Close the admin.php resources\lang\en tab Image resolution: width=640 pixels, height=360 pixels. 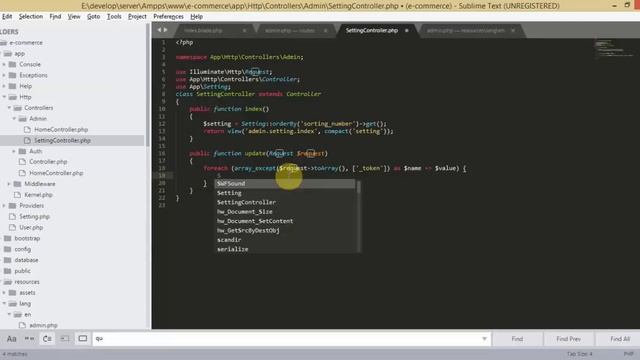[x=513, y=31]
